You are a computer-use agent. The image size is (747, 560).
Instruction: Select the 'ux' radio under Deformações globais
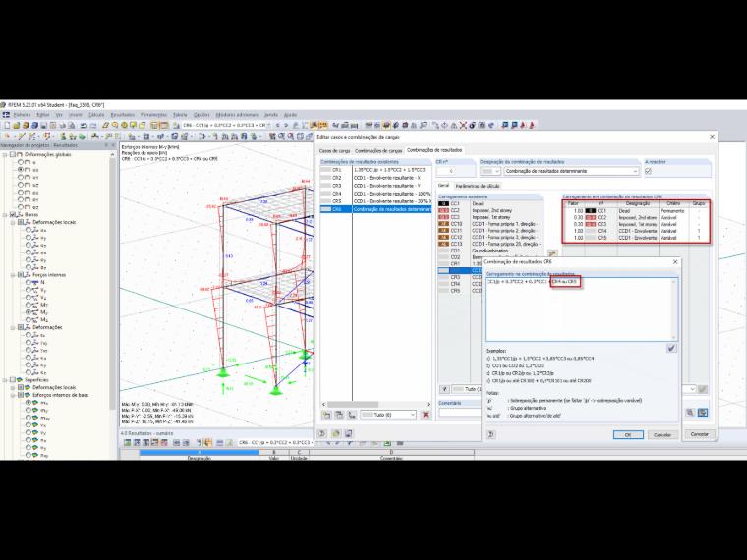[21, 170]
